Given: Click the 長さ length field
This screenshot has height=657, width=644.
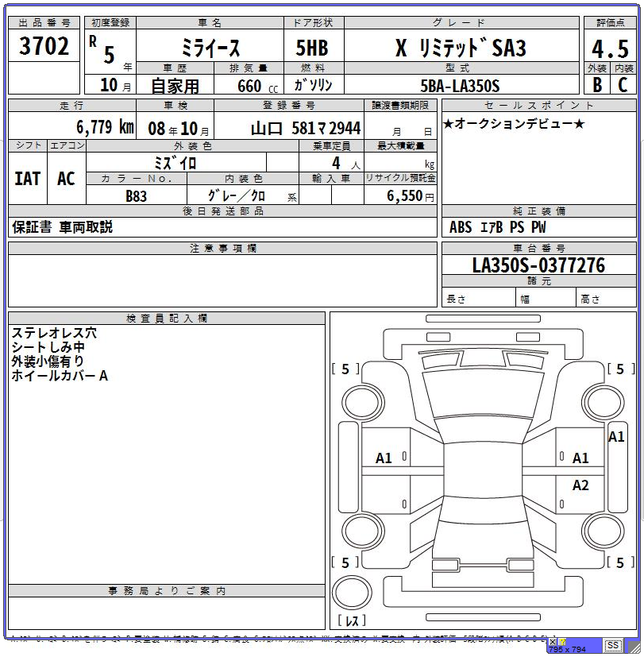Looking at the screenshot, I should (479, 299).
